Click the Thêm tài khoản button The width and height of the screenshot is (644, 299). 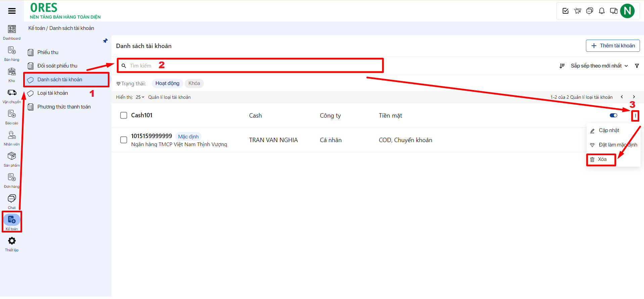click(613, 46)
